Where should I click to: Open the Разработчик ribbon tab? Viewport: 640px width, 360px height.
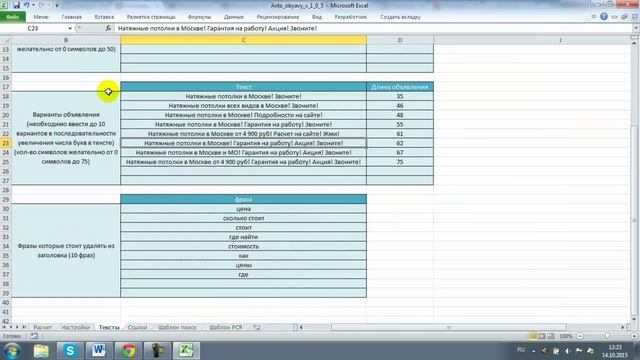[350, 17]
